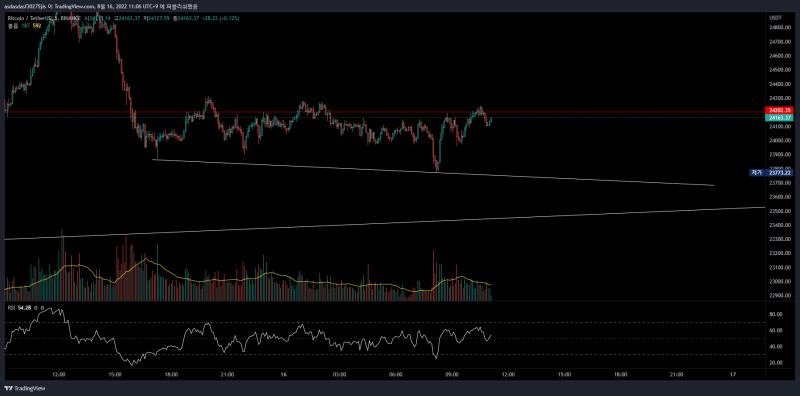Image resolution: width=800 pixels, height=396 pixels.
Task: Click the 09:00 time axis label
Action: tap(452, 374)
